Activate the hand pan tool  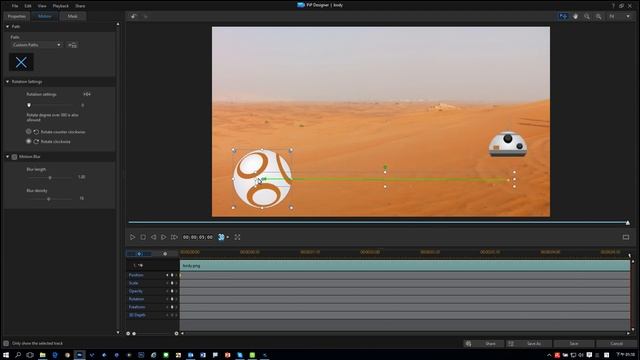click(575, 16)
